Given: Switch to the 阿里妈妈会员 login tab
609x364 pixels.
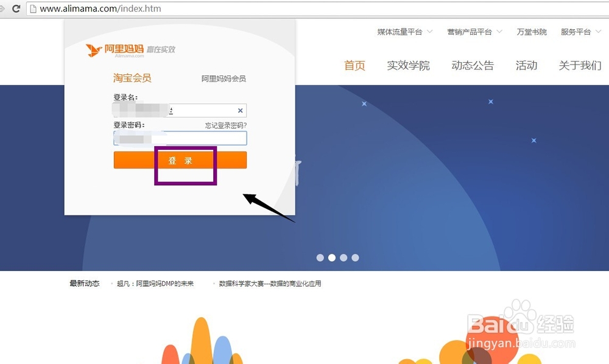Looking at the screenshot, I should pyautogui.click(x=224, y=79).
